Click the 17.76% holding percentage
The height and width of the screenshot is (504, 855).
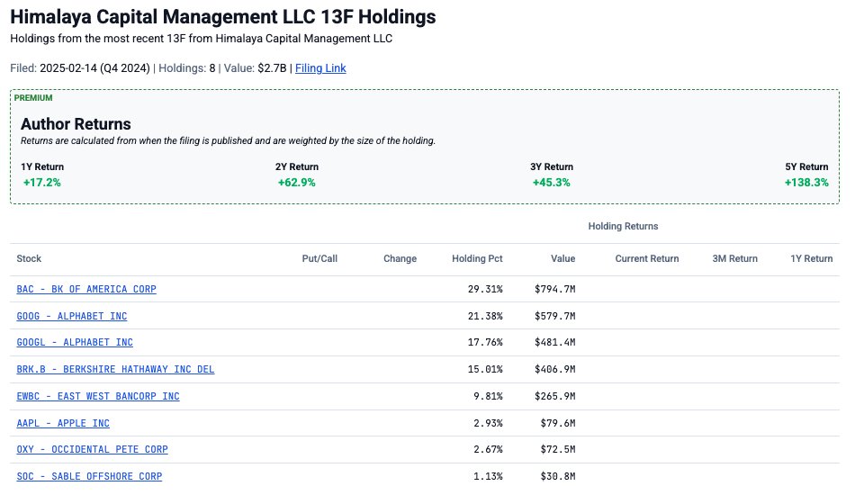click(485, 342)
